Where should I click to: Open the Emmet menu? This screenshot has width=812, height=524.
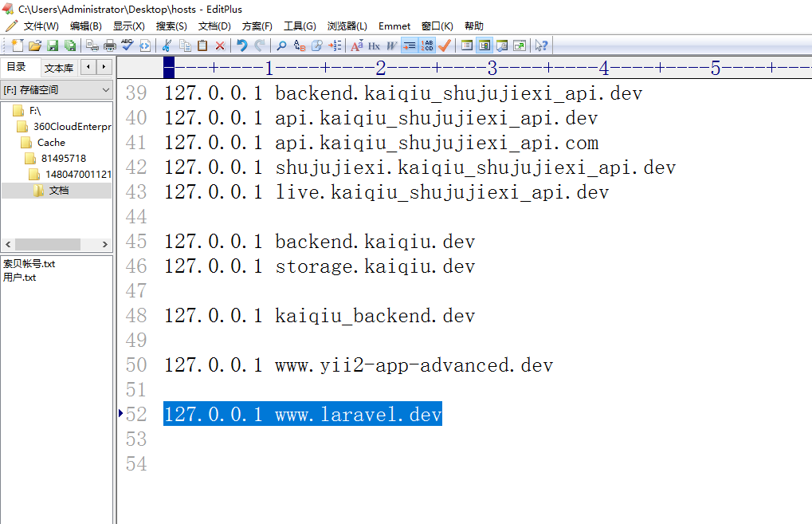click(x=394, y=26)
